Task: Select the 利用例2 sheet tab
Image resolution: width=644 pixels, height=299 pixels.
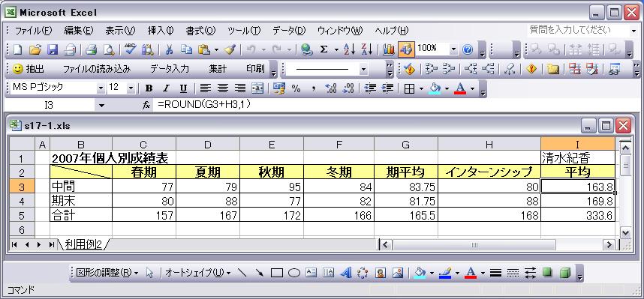Action: pyautogui.click(x=84, y=245)
